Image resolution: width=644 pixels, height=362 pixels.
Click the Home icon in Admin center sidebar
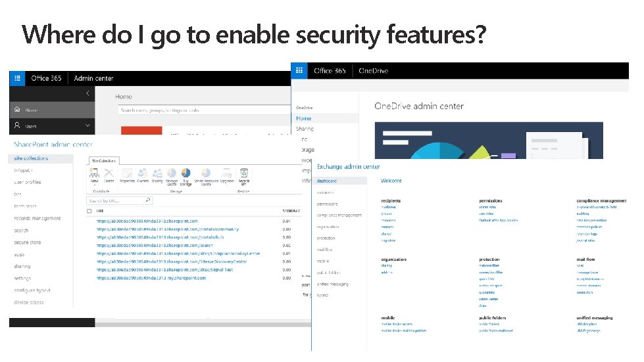pyautogui.click(x=17, y=110)
